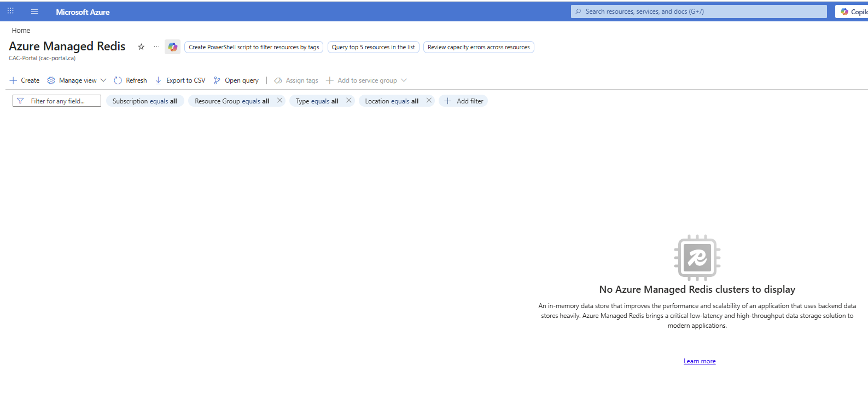The width and height of the screenshot is (868, 394).
Task: Remove the Location filter
Action: click(429, 101)
